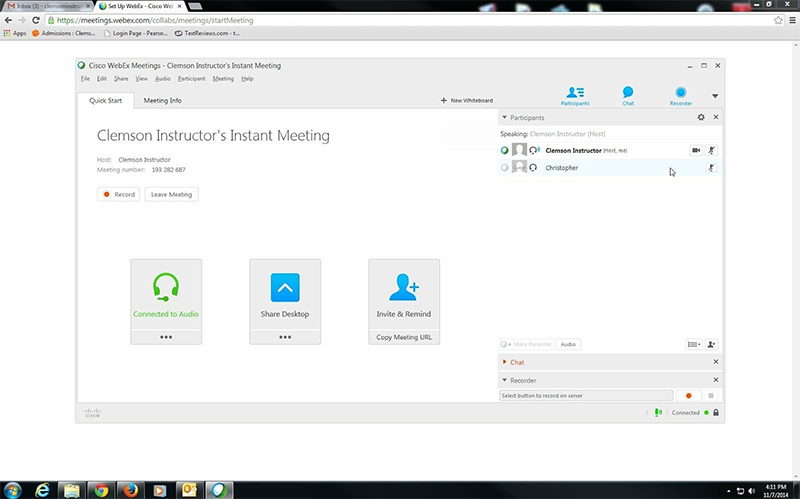Screen dimensions: 800x499
Task: Close the Recorder panel
Action: [716, 380]
